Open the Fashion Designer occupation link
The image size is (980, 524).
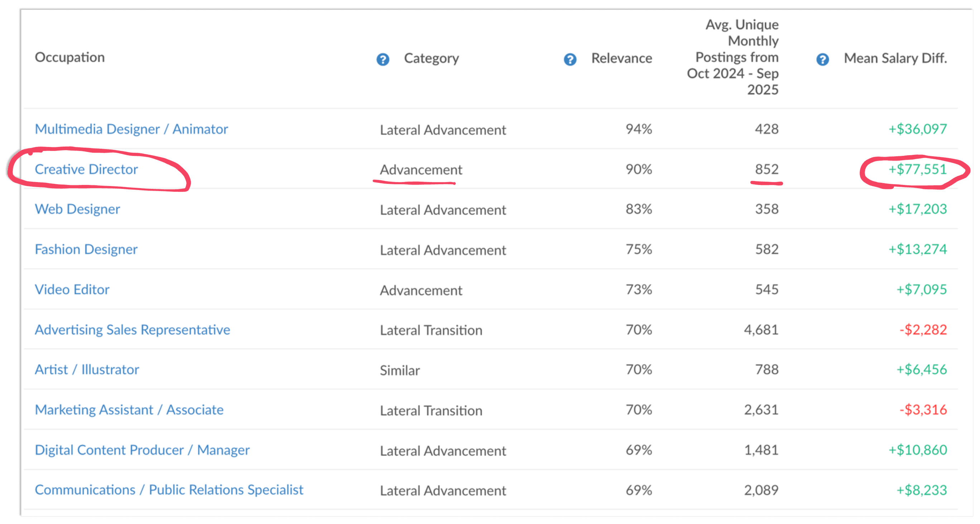(86, 249)
